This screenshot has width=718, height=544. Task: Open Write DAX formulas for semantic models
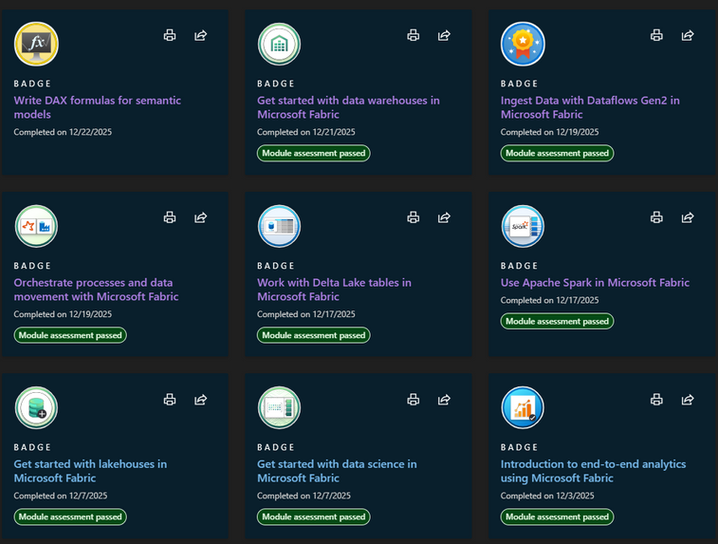tap(97, 107)
